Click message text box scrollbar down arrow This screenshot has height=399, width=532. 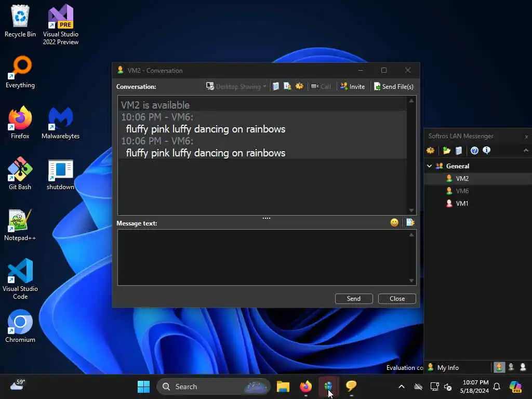pos(411,281)
